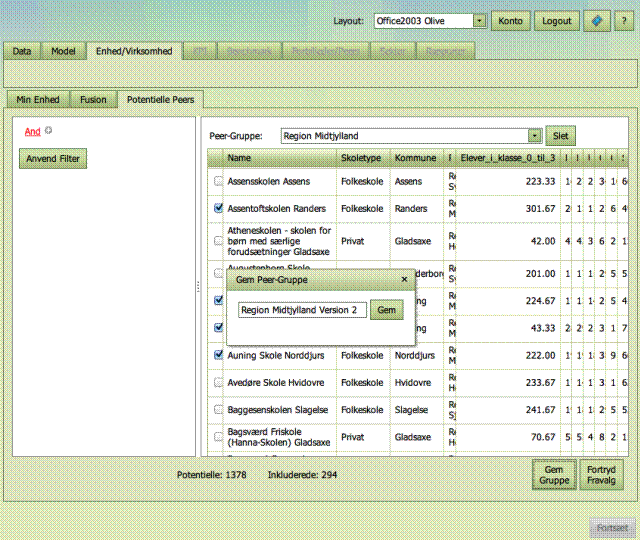Click the add-condition icon beside And
641x541 pixels.
tap(49, 131)
